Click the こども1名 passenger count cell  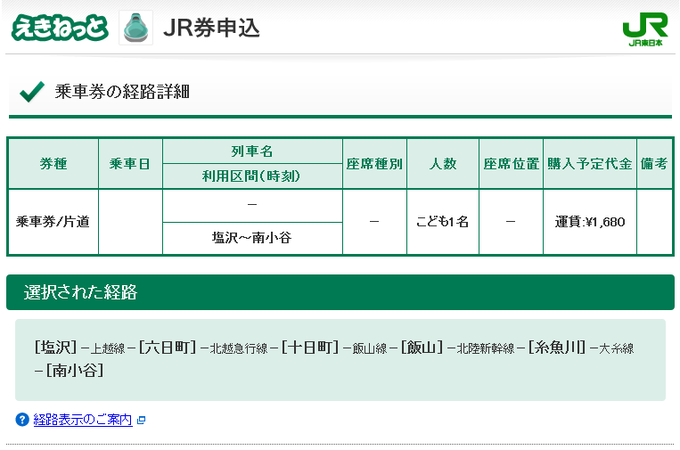pyautogui.click(x=442, y=222)
